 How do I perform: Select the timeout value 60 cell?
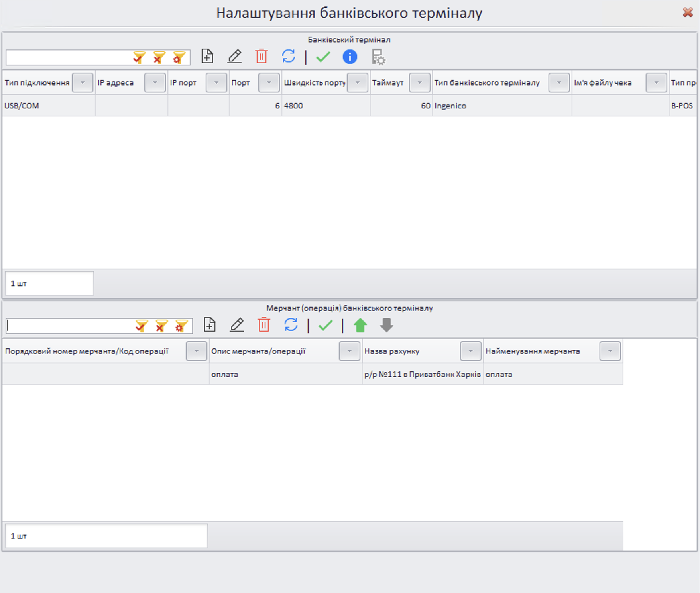(x=401, y=106)
